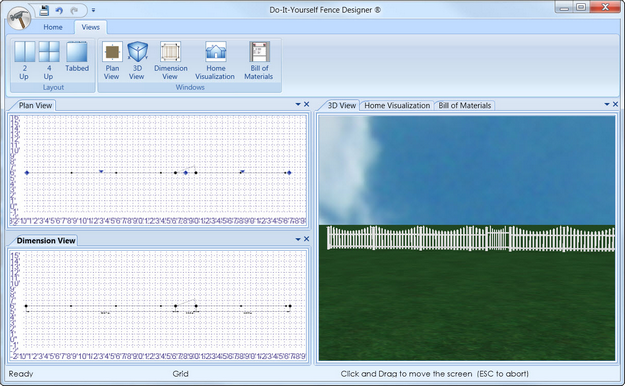Open the 3D View window icon
This screenshot has width=625, height=386.
[137, 61]
